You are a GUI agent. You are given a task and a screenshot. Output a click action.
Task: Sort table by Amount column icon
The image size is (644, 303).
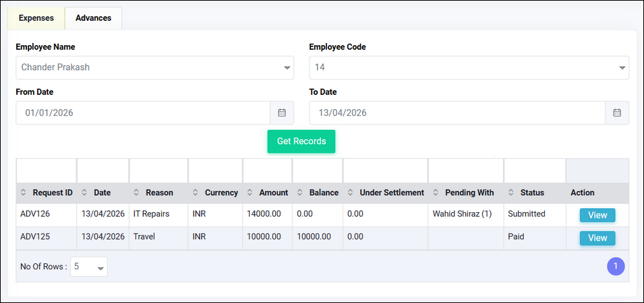(x=251, y=193)
